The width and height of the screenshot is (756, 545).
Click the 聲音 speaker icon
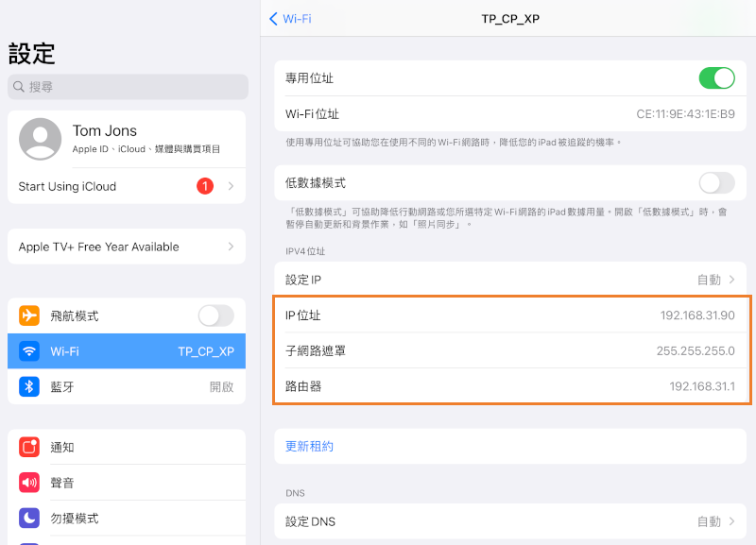click(x=27, y=483)
